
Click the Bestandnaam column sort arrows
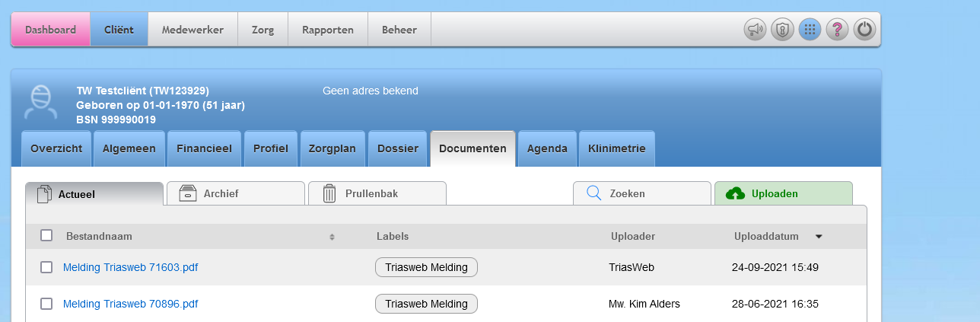pyautogui.click(x=332, y=237)
